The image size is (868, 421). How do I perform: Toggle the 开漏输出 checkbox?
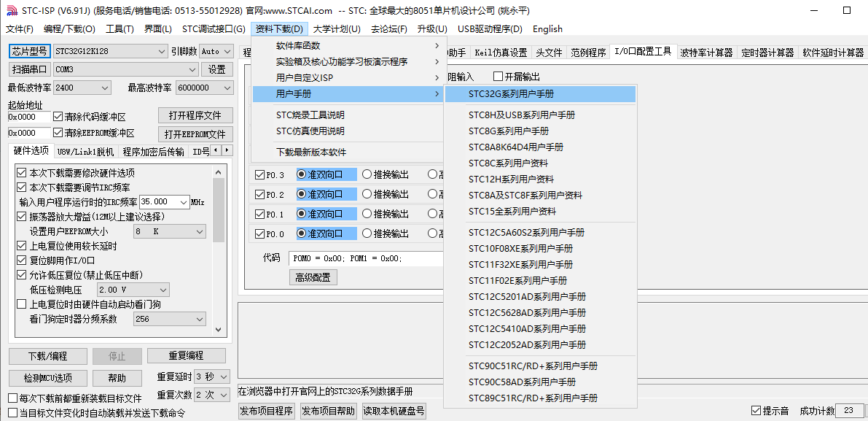pos(498,77)
